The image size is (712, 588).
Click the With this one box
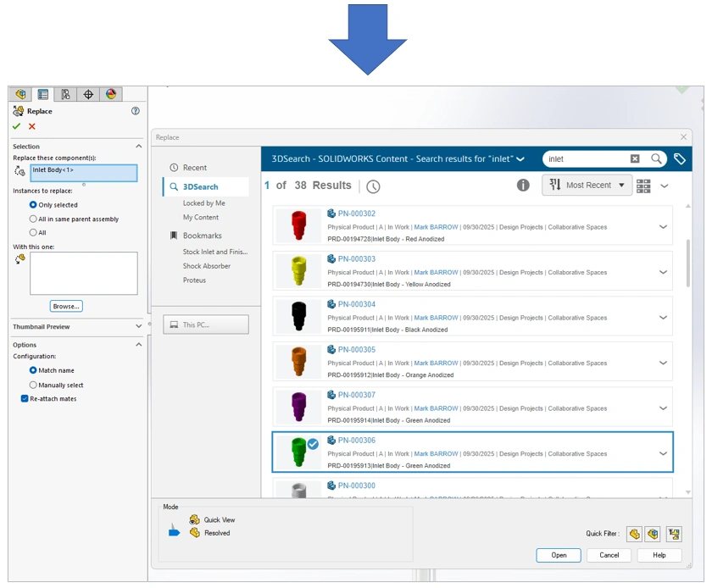[84, 274]
